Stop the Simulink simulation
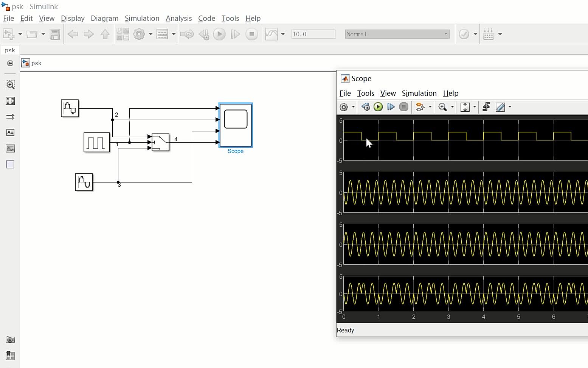This screenshot has height=368, width=588. 252,34
